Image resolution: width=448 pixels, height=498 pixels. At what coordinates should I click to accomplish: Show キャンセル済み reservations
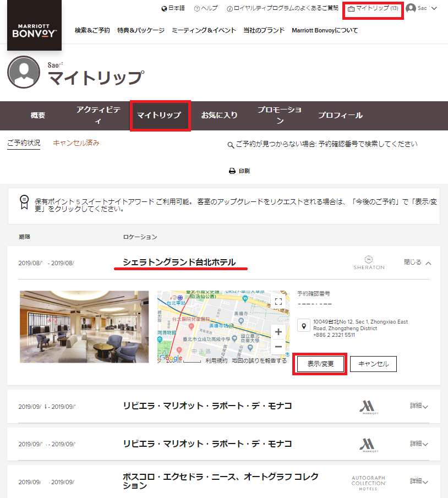point(76,143)
